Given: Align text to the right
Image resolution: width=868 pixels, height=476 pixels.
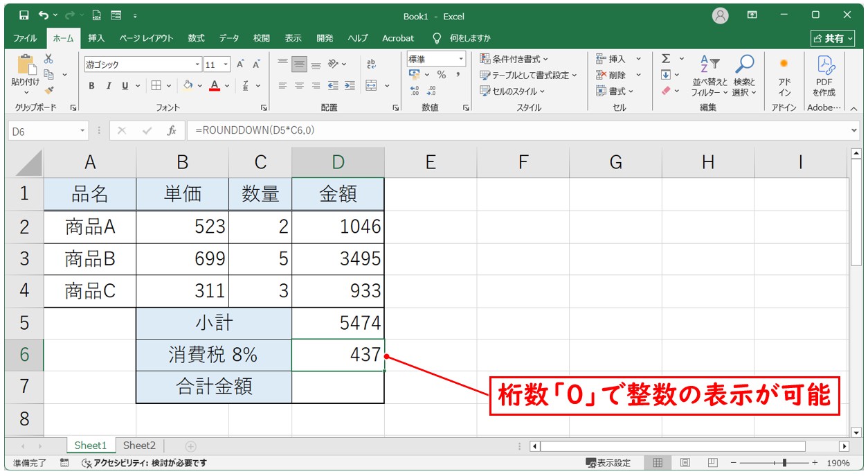Looking at the screenshot, I should click(x=316, y=86).
